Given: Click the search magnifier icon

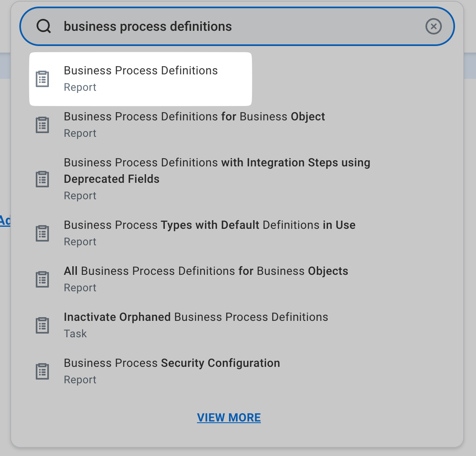Looking at the screenshot, I should tap(44, 26).
